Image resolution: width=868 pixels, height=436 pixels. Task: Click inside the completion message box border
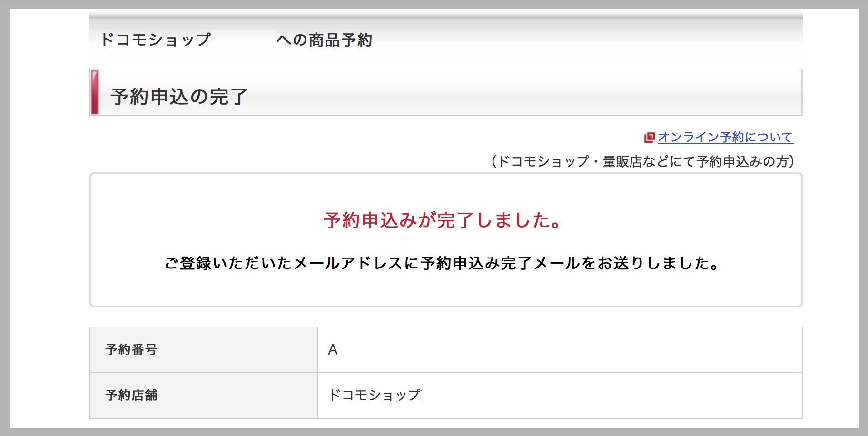click(446, 240)
